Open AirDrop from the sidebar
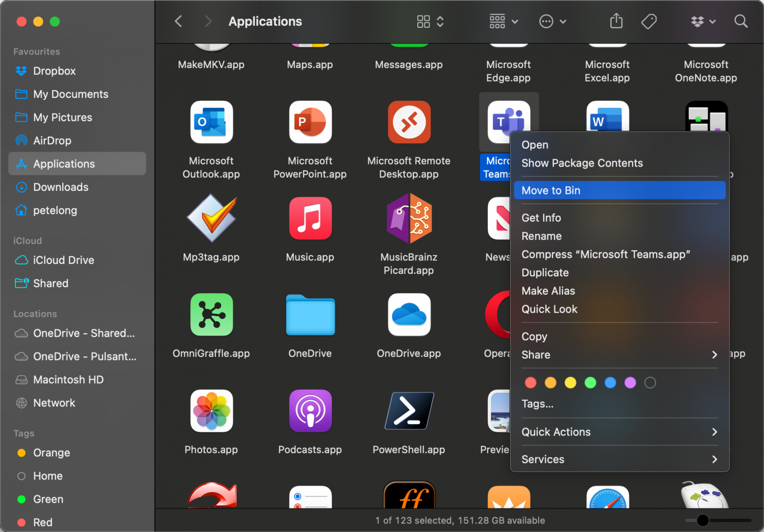764x532 pixels. point(53,140)
